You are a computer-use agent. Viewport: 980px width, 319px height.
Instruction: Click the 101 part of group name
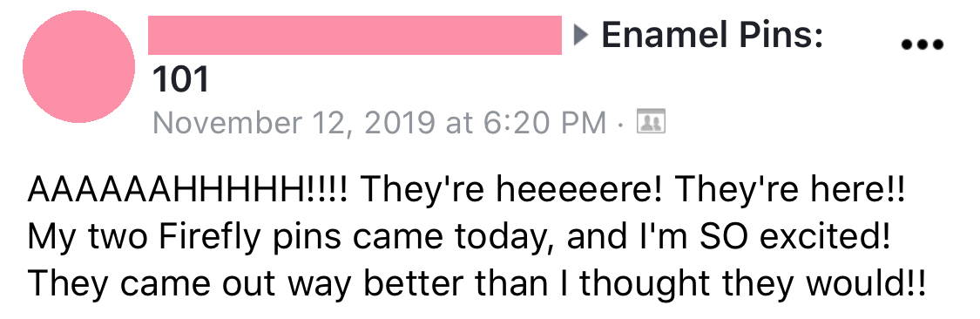tap(180, 80)
